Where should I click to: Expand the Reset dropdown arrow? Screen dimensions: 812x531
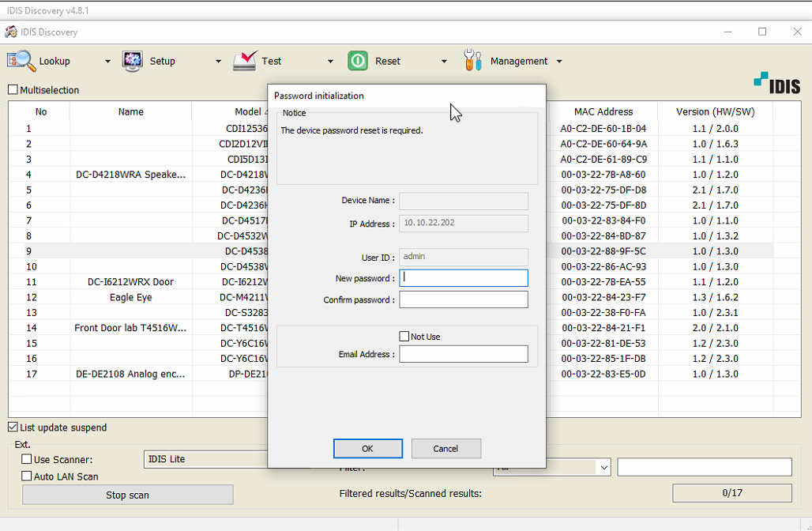point(444,61)
